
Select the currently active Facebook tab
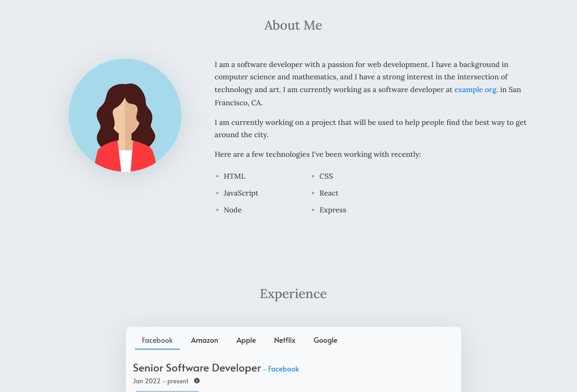pos(157,340)
